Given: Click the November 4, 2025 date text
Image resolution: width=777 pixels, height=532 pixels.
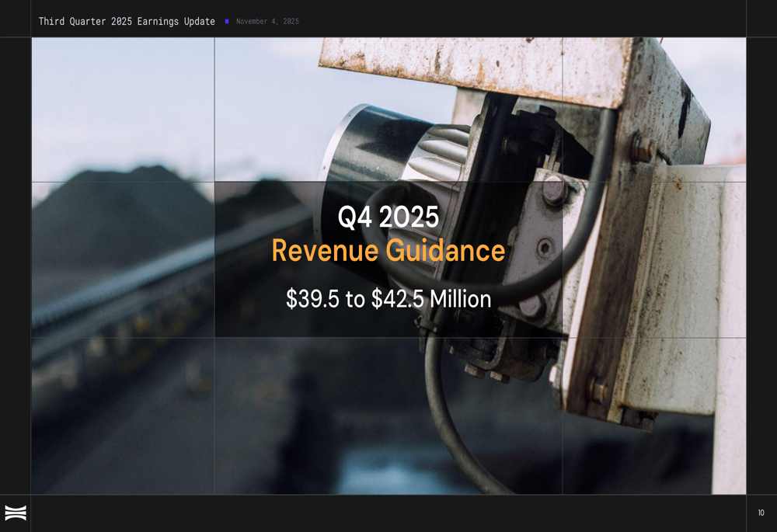Looking at the screenshot, I should tap(267, 21).
